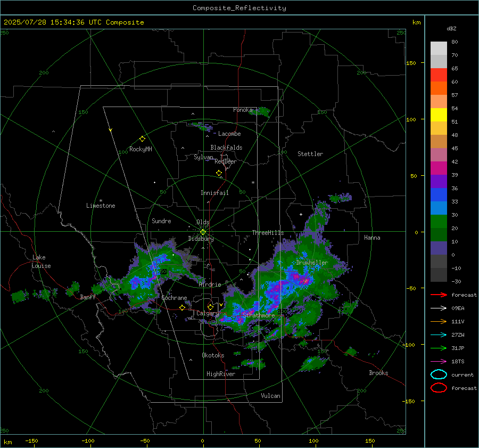Click the small echo east of Ponoka
Image resolution: width=479 pixels, height=448 pixels.
tap(260, 112)
